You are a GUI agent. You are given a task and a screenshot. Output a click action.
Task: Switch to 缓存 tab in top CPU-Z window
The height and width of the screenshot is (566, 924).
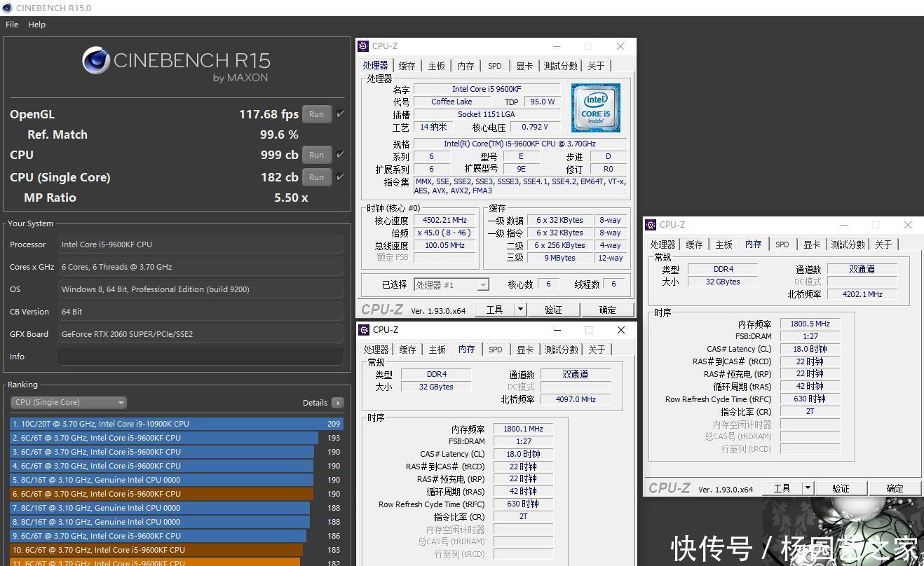(x=407, y=66)
